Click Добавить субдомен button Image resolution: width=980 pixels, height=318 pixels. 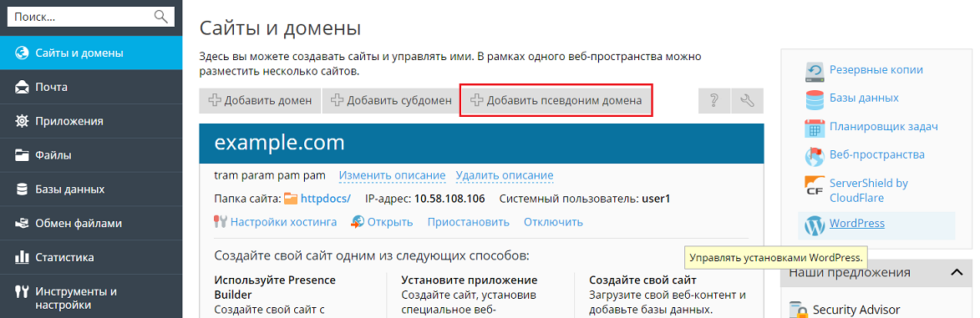click(x=391, y=101)
